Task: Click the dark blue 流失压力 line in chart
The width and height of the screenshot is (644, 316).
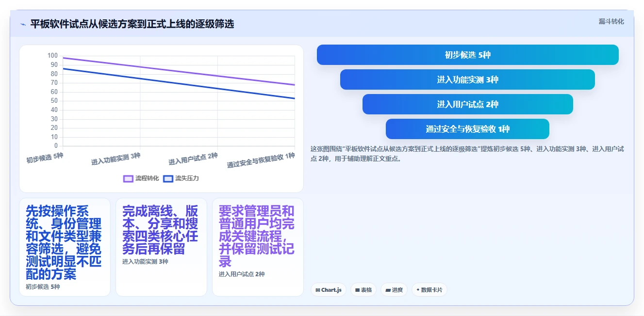Action: click(179, 83)
